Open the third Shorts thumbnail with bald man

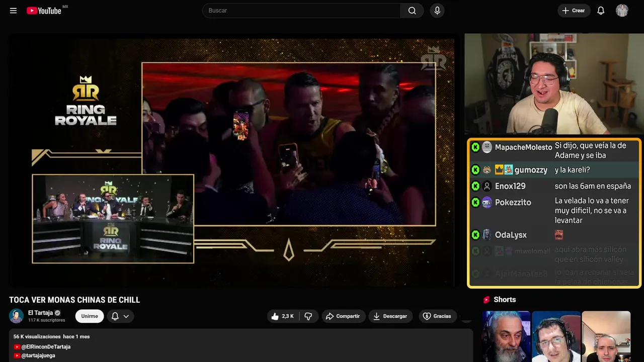pyautogui.click(x=606, y=336)
